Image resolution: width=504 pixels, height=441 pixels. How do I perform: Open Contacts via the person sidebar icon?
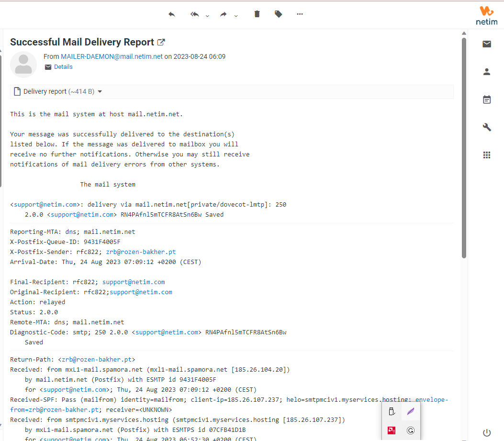click(487, 72)
